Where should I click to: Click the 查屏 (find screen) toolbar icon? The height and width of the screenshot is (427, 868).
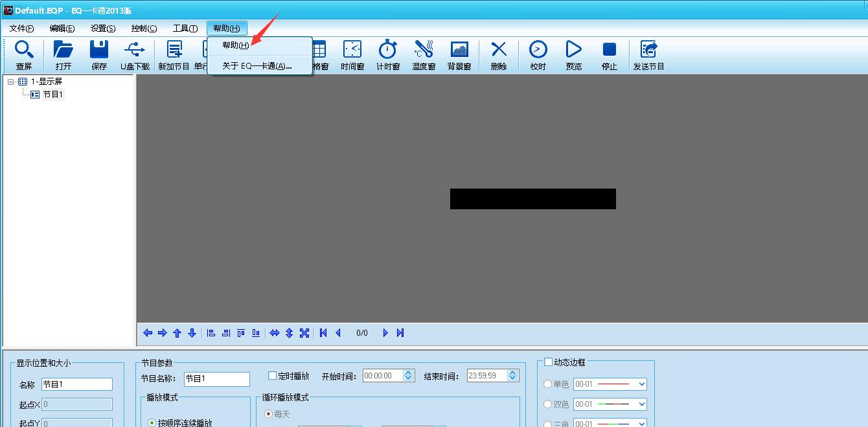pos(24,55)
